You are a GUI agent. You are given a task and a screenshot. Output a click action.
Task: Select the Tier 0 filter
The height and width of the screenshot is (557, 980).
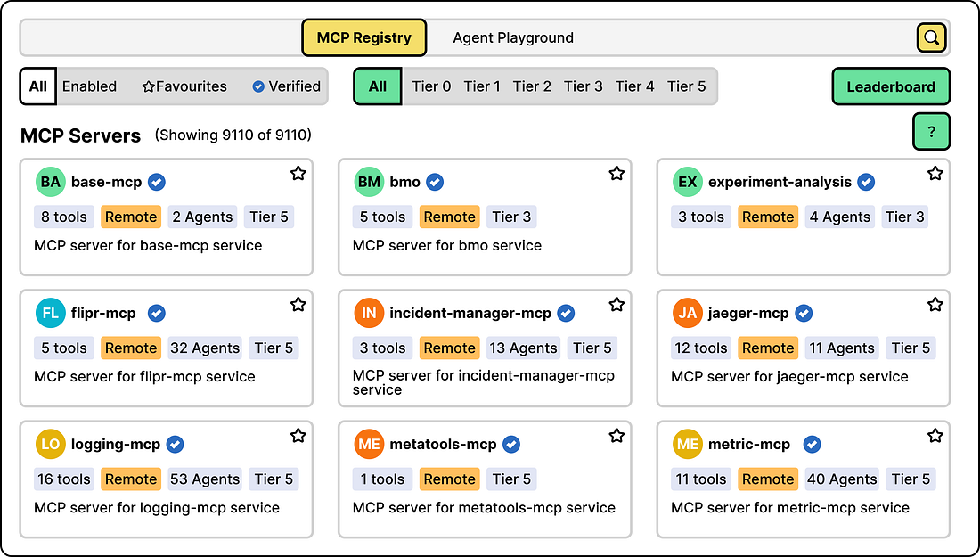coord(431,86)
